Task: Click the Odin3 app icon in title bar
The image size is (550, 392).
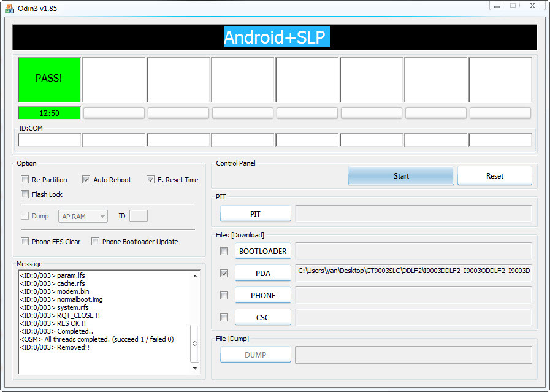Action: (9, 7)
